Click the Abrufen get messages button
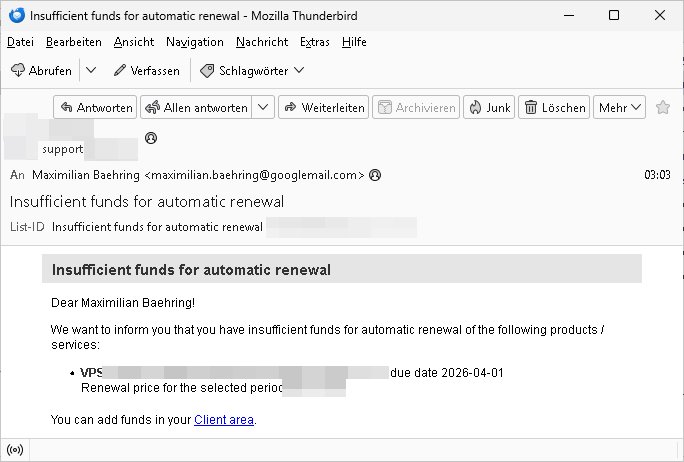The height and width of the screenshot is (462, 684). tap(41, 70)
